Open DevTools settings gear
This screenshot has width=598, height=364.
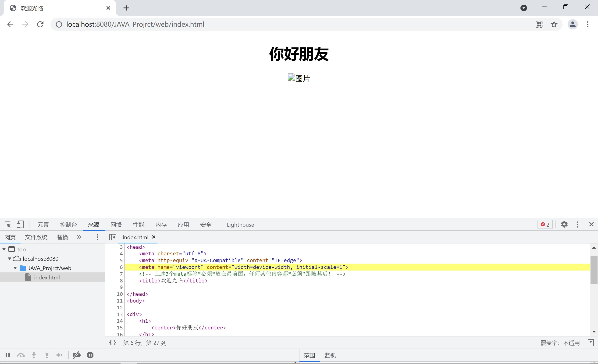click(564, 225)
